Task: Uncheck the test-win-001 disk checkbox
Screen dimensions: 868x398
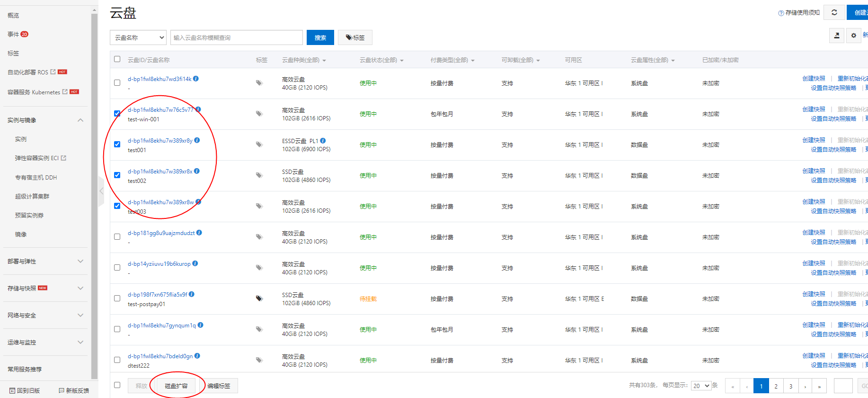Action: [x=117, y=114]
